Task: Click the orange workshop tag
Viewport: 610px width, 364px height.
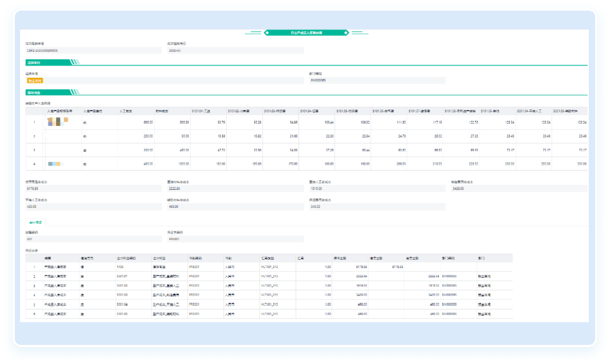Action: tap(35, 80)
